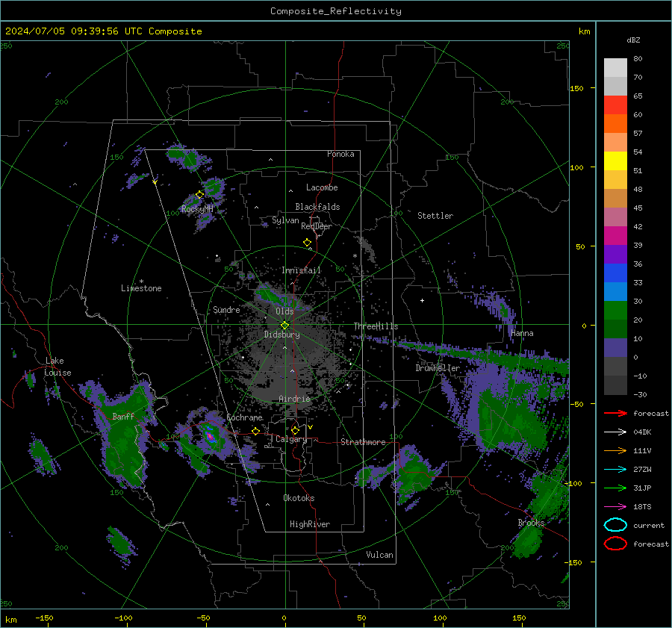
Task: Click the dBZ legend heading
Action: [633, 40]
